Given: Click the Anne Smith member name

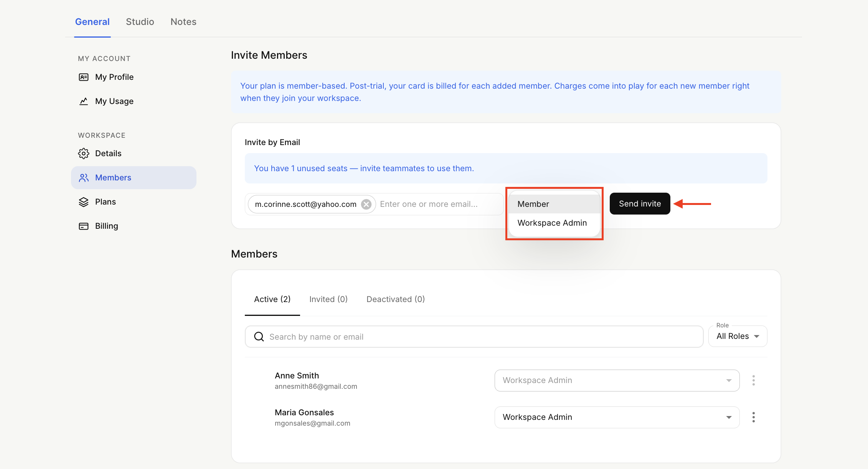Looking at the screenshot, I should coord(297,376).
